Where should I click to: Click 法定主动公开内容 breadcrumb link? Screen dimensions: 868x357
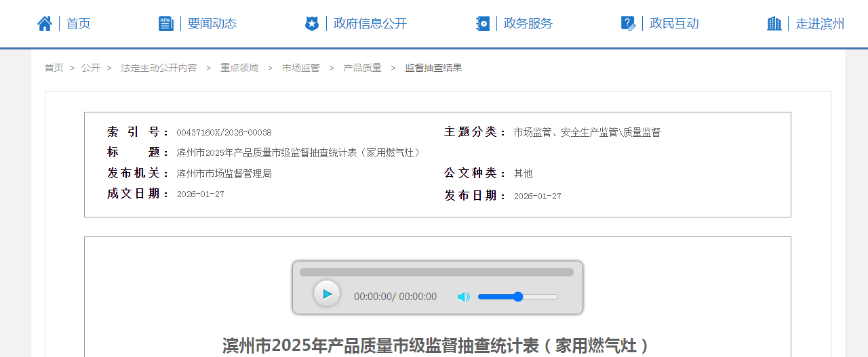click(159, 68)
